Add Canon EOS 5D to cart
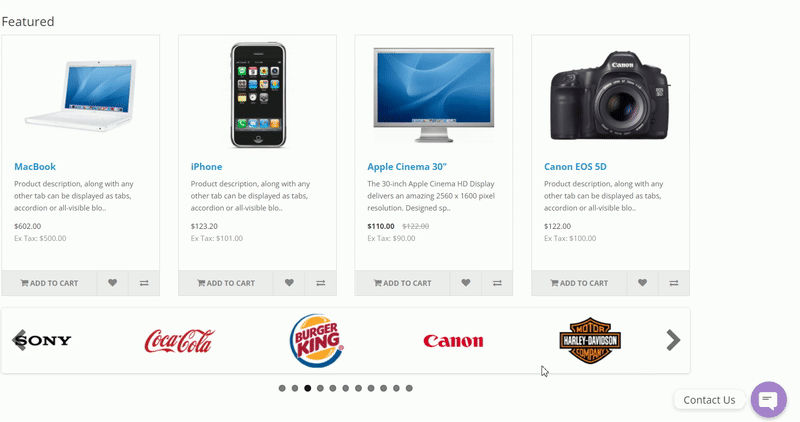Image resolution: width=800 pixels, height=422 pixels. [x=579, y=283]
